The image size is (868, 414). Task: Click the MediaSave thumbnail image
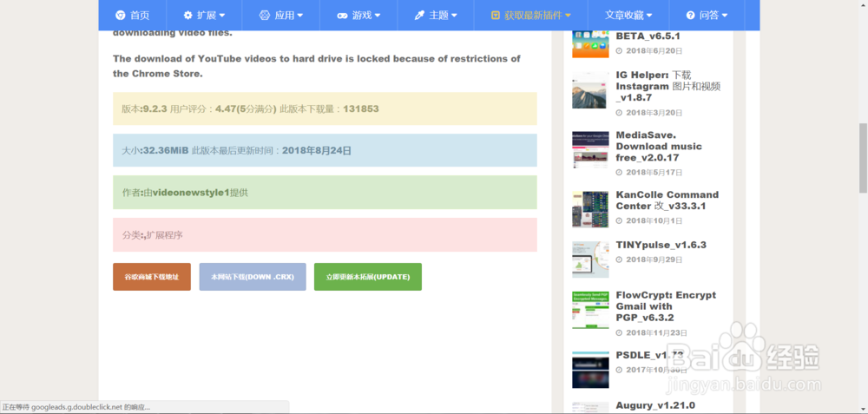click(x=590, y=149)
